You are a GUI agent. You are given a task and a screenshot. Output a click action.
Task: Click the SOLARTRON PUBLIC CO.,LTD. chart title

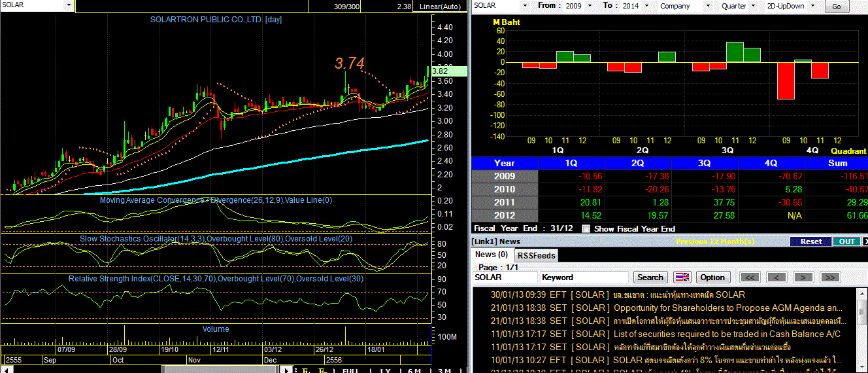216,20
